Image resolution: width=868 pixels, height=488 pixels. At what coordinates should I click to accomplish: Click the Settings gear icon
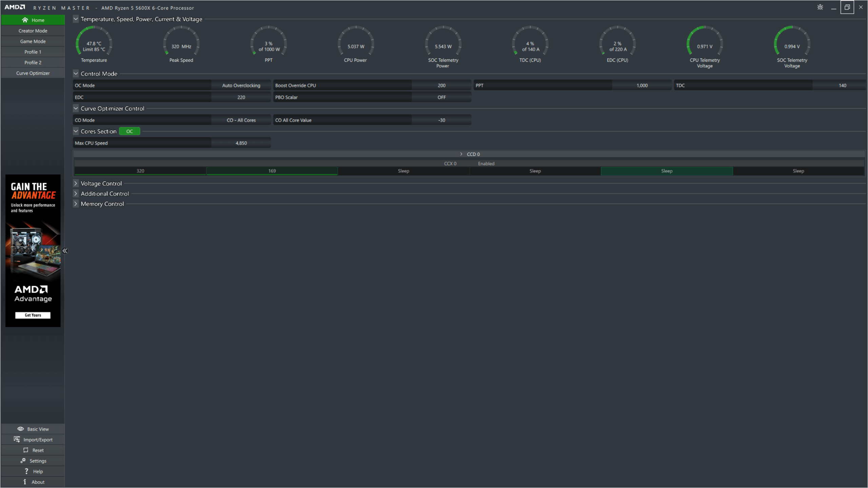coord(23,461)
